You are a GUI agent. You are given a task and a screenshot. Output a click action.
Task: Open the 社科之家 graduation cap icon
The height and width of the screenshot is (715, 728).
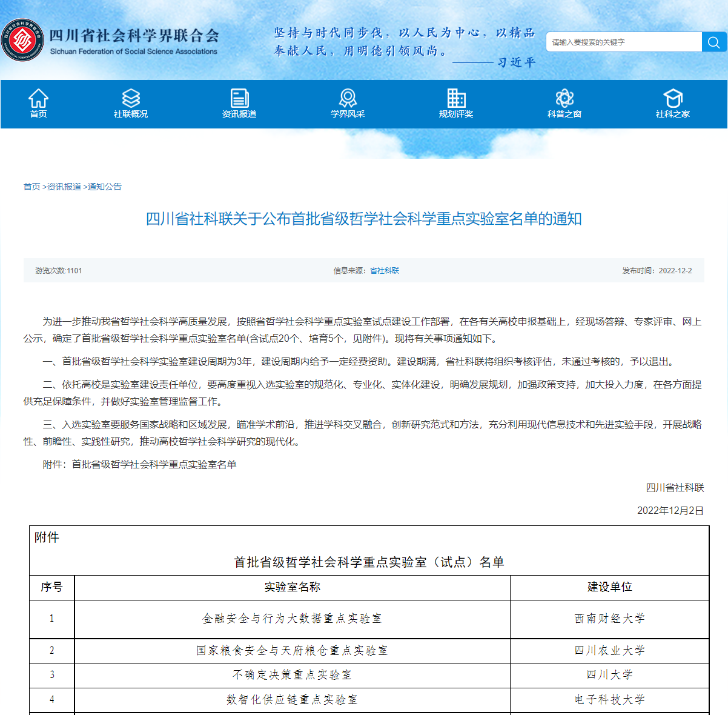(672, 98)
